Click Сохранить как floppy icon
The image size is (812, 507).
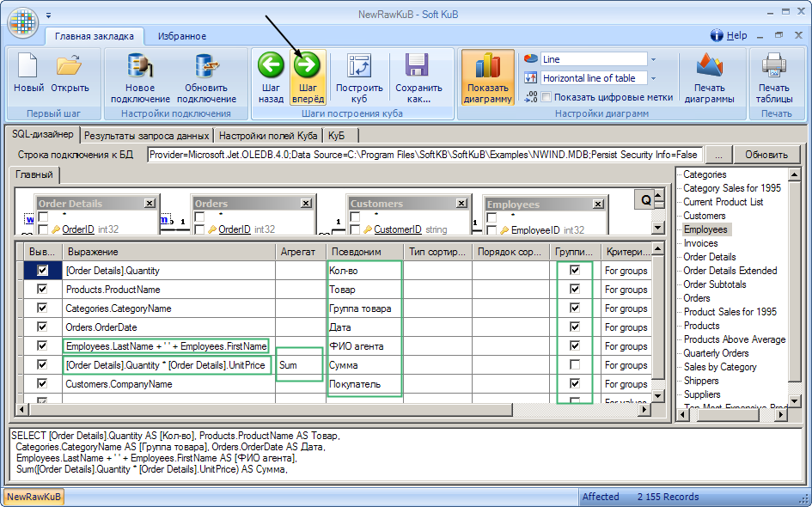(x=418, y=66)
